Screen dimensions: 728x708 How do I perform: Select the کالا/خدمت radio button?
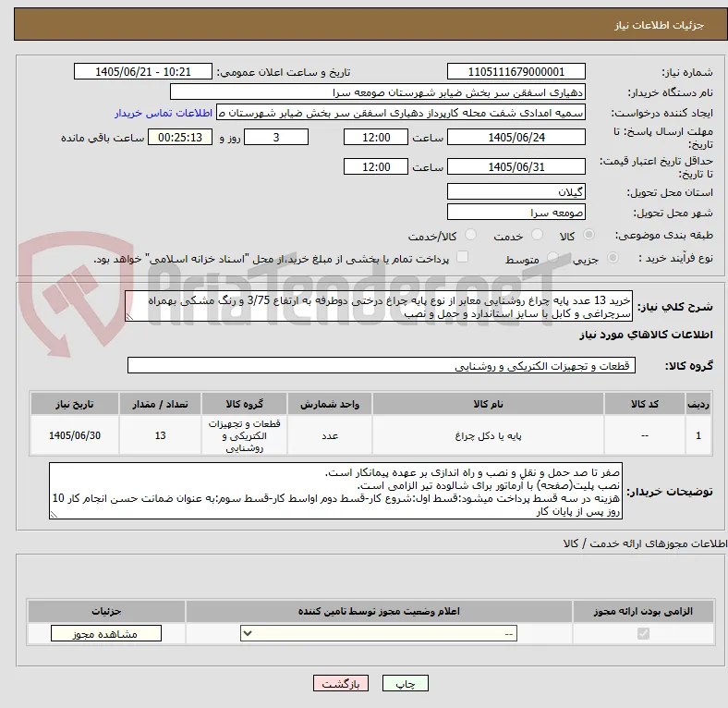(470, 235)
